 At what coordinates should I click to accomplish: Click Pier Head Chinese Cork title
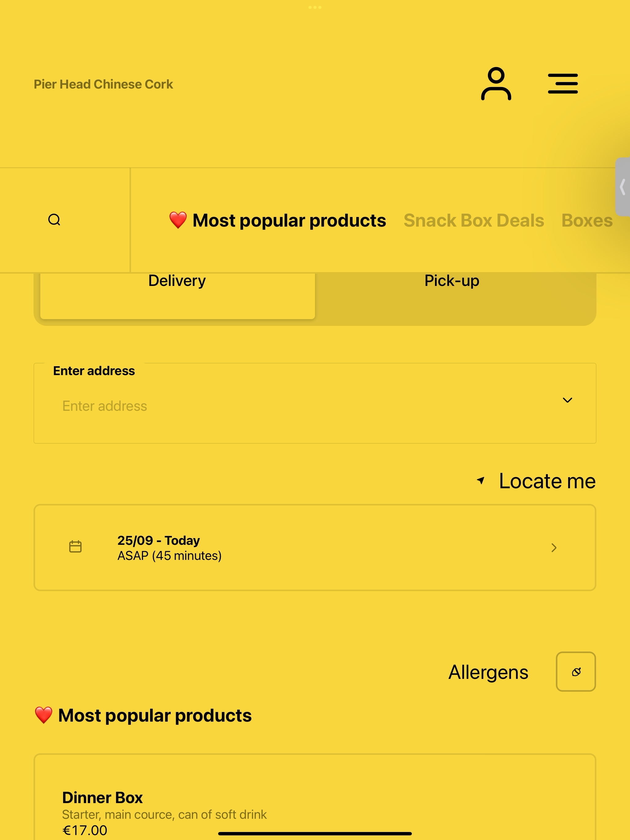pos(103,84)
